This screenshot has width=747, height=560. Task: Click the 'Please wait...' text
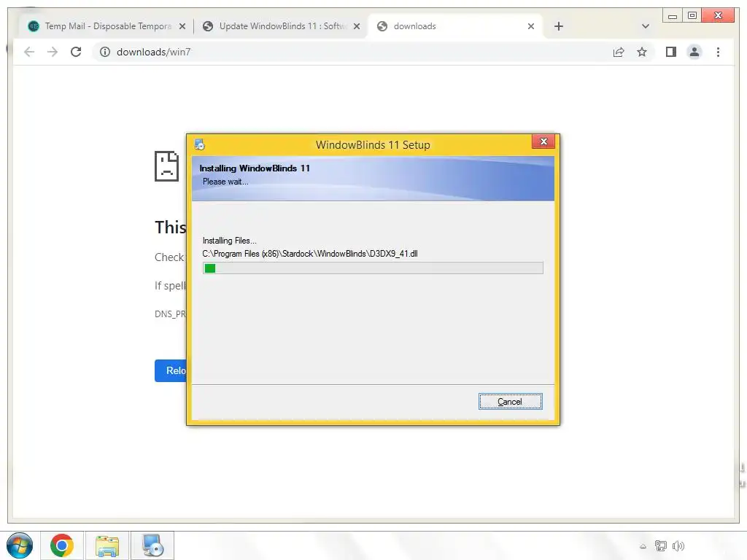point(225,182)
